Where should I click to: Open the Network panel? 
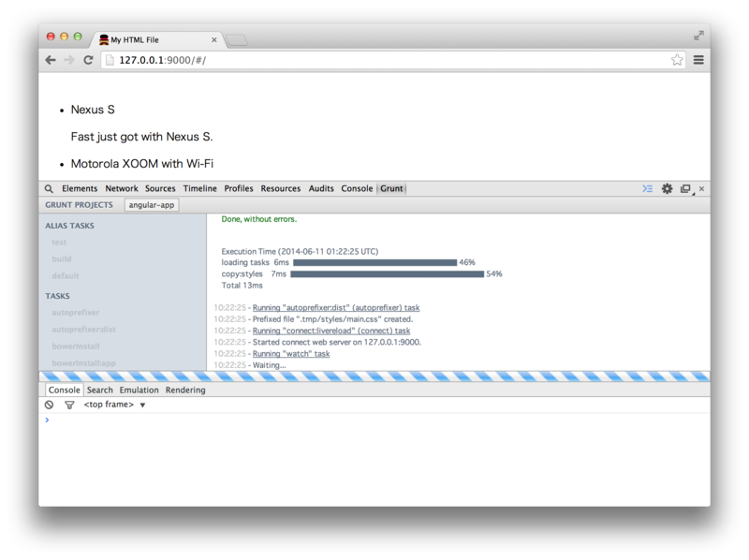click(122, 189)
